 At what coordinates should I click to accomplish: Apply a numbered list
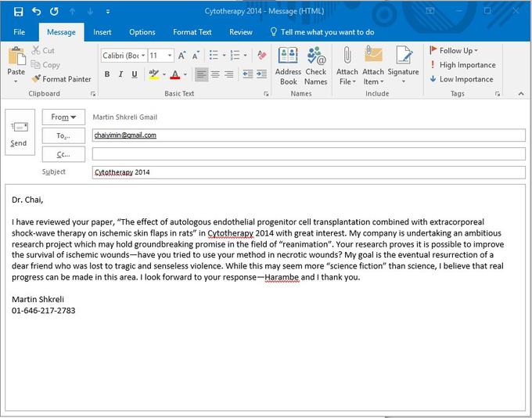pyautogui.click(x=235, y=56)
